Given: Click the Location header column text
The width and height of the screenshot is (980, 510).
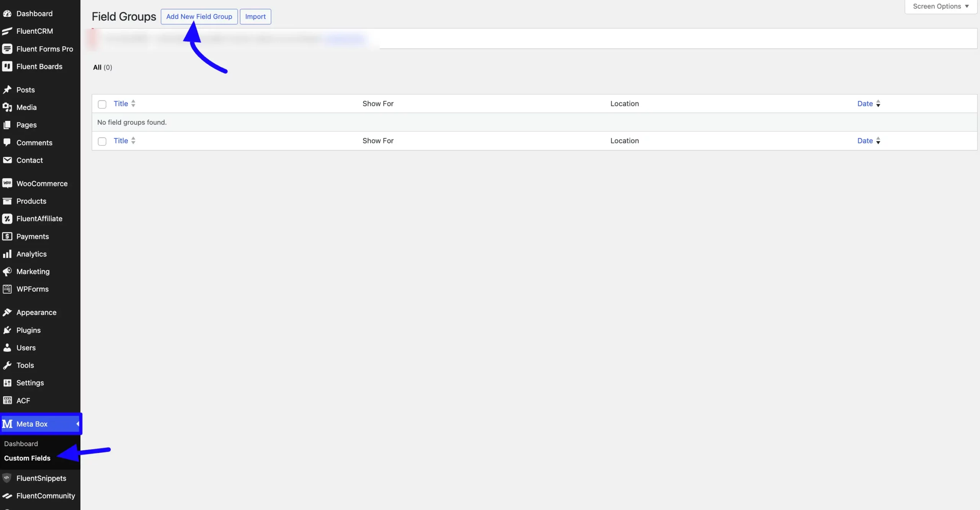Looking at the screenshot, I should click(624, 103).
